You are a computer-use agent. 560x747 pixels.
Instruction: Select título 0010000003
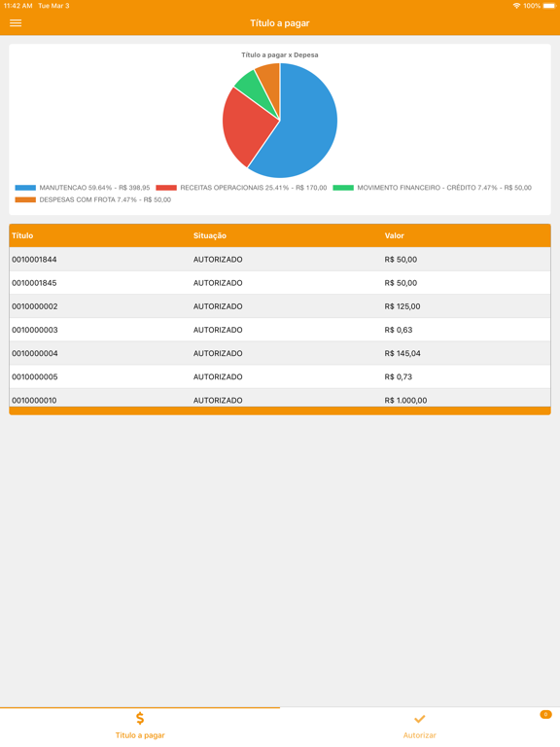pos(35,330)
